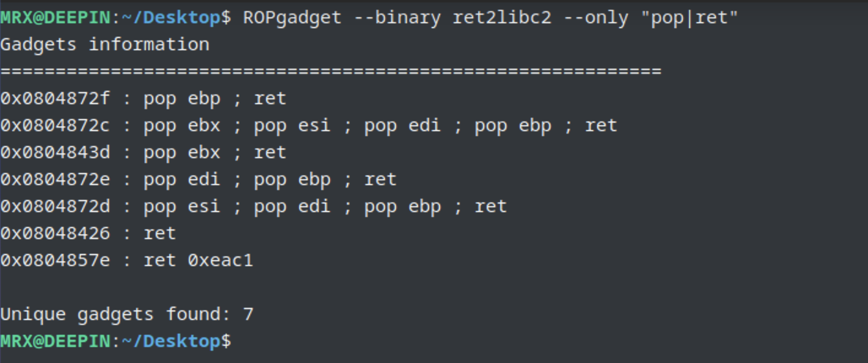Viewport: 868px width, 363px height.
Task: Click the ret2libc2 binary name
Action: pyautogui.click(x=502, y=18)
